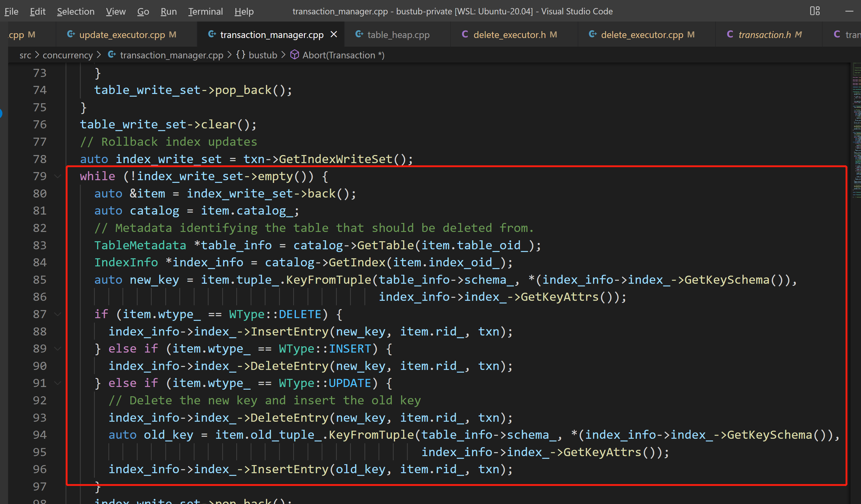
Task: Click transaction_manager.cpp in the breadcrumb path
Action: [172, 55]
